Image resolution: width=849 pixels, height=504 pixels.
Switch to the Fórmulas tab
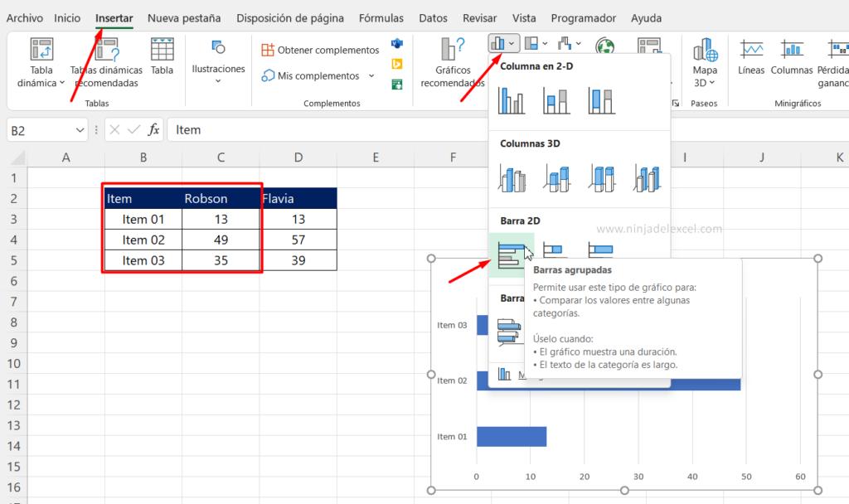coord(381,17)
